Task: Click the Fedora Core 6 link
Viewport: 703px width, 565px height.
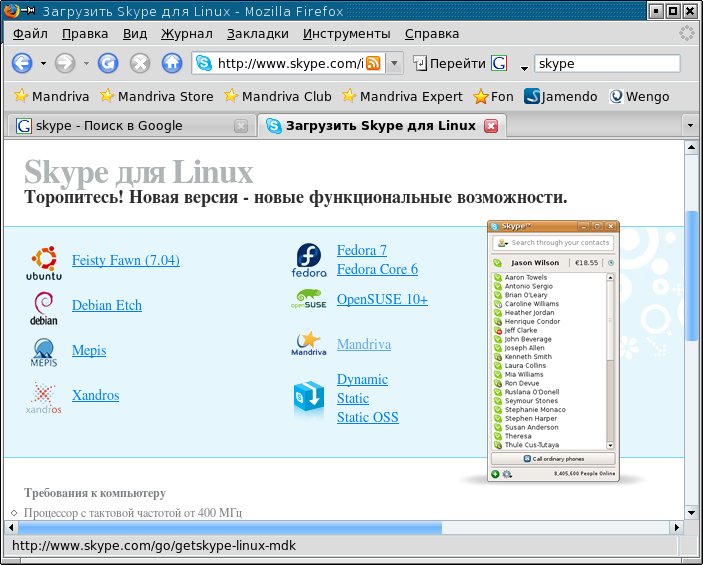Action: pyautogui.click(x=377, y=269)
